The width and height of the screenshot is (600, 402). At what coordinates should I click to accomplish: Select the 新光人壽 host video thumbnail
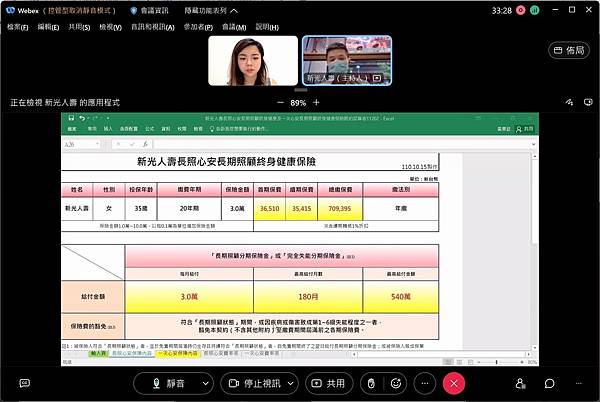(x=347, y=60)
